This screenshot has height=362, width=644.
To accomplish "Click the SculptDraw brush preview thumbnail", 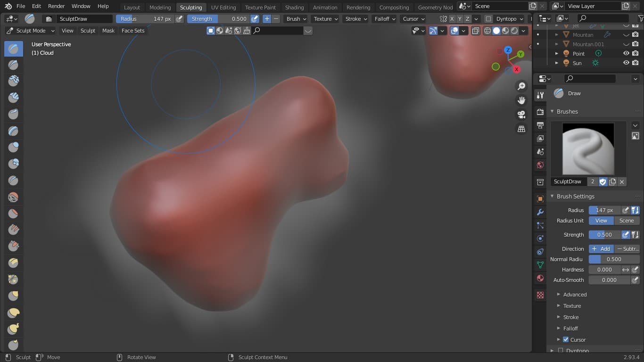I will click(x=588, y=149).
